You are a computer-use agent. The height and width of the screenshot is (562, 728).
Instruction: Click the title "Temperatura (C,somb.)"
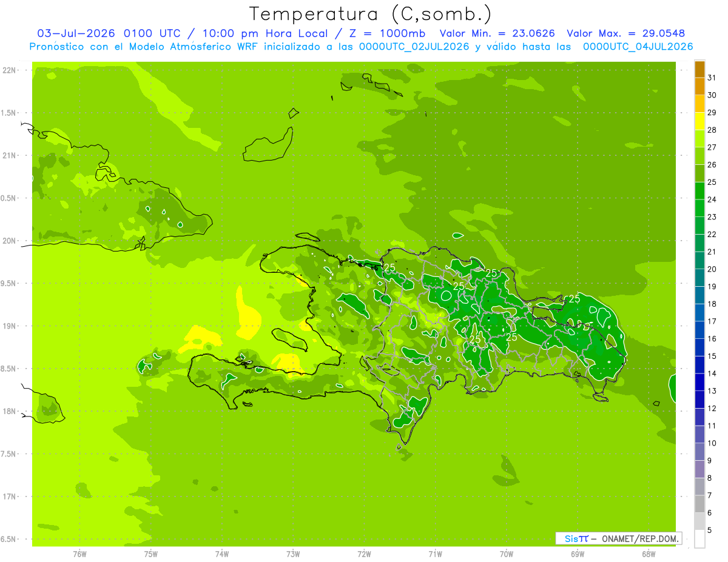(370, 14)
